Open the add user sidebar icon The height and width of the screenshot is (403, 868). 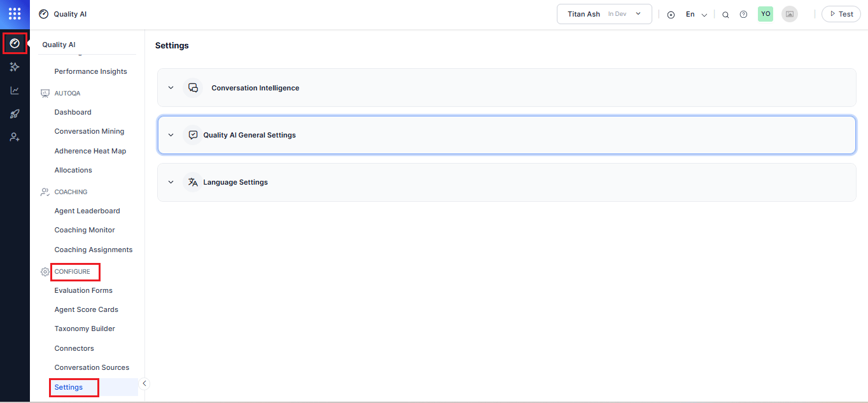point(15,137)
